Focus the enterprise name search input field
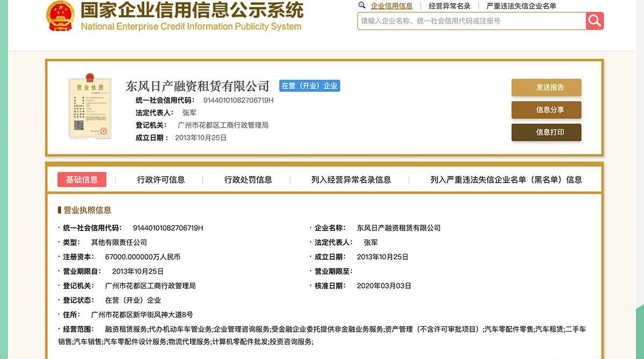The height and width of the screenshot is (359, 644). (472, 21)
